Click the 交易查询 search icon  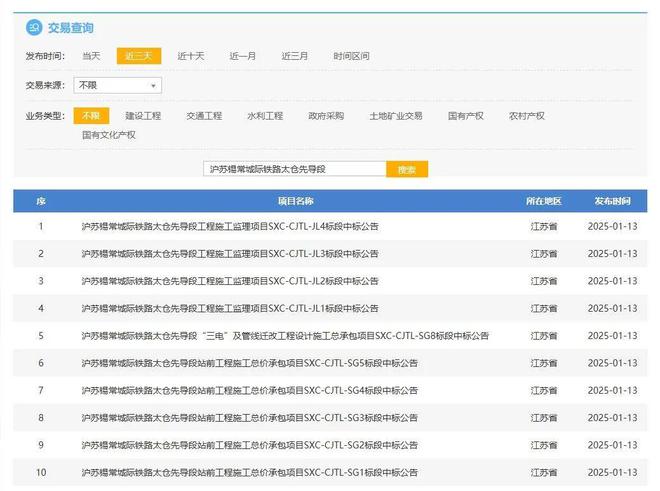coord(34,28)
